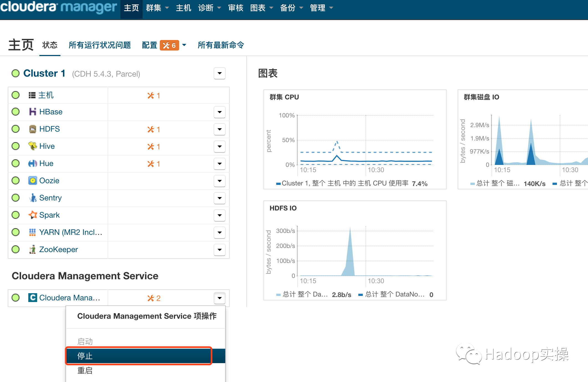Open the 群集 CPU chart title
The height and width of the screenshot is (382, 588).
click(284, 97)
